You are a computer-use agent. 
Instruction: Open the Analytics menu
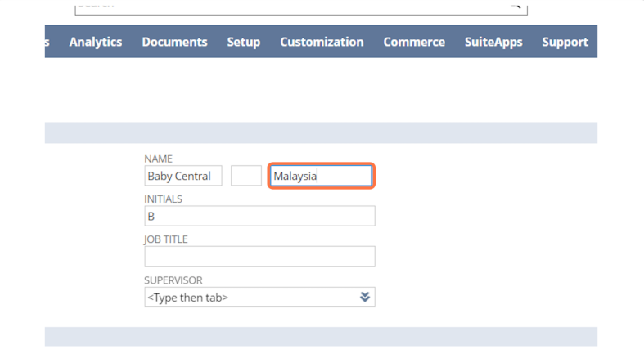point(95,42)
